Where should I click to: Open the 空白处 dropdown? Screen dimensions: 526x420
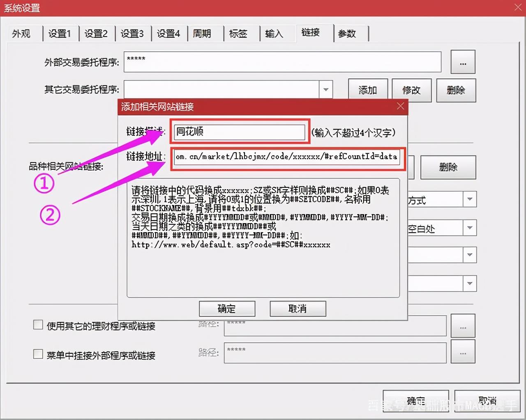[470, 228]
